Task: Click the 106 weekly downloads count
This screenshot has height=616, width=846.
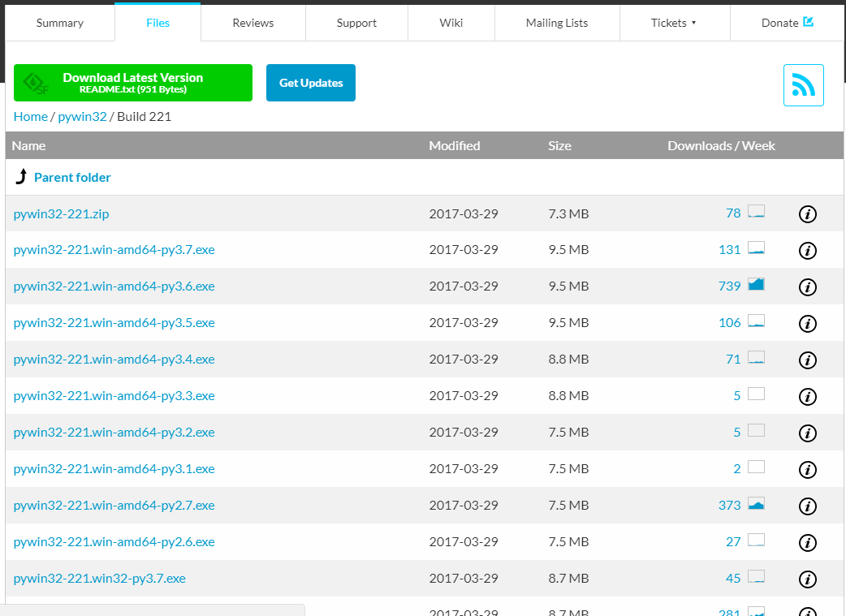Action: tap(729, 323)
